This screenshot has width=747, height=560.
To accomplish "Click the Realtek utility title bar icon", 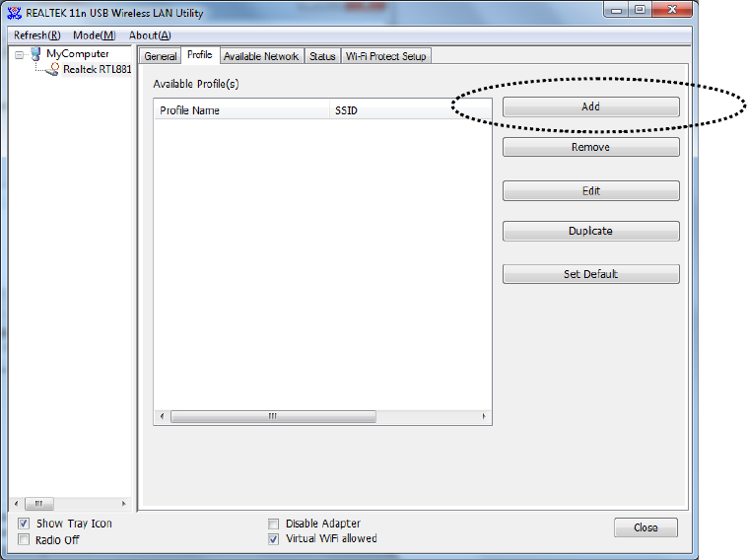I will [x=15, y=13].
